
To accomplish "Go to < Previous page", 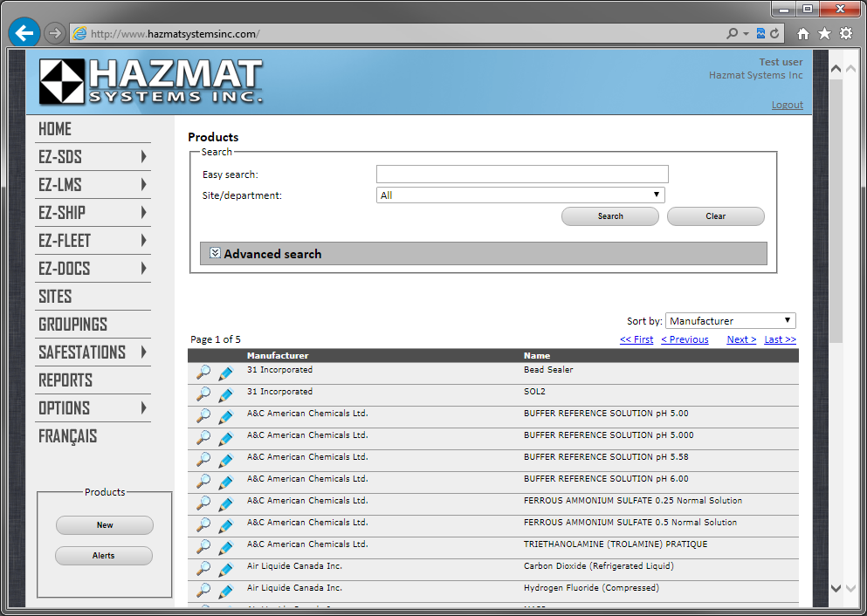I will click(685, 339).
